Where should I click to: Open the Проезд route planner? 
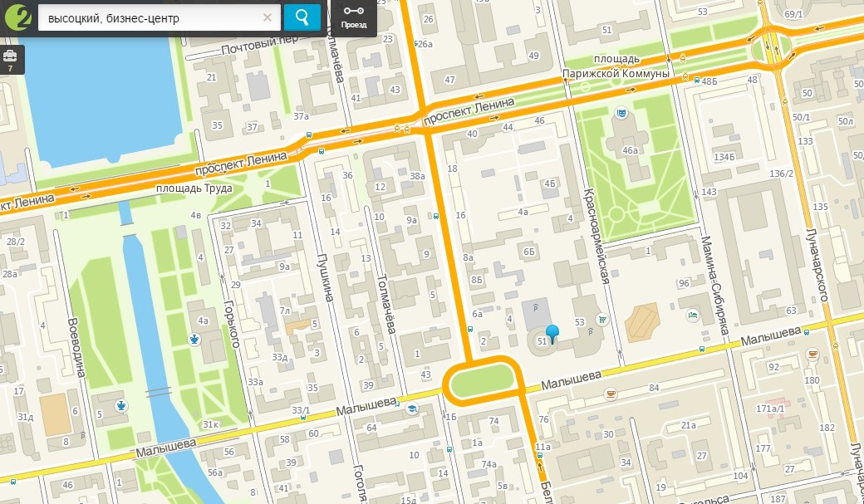pos(353,17)
